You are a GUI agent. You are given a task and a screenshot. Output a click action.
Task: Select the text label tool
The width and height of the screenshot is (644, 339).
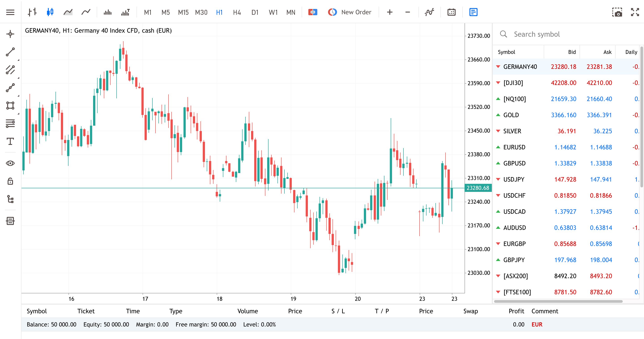(10, 141)
